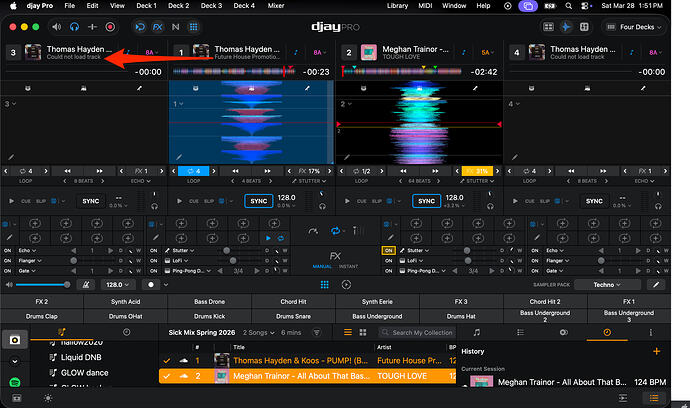Toggle the ON button for deck 2 Stutter effect

click(388, 250)
